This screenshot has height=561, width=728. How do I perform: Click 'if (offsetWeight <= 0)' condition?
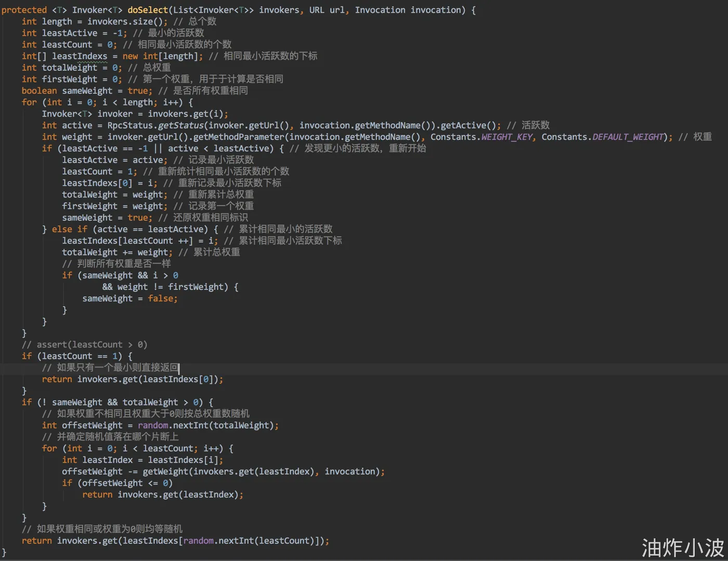tap(118, 483)
